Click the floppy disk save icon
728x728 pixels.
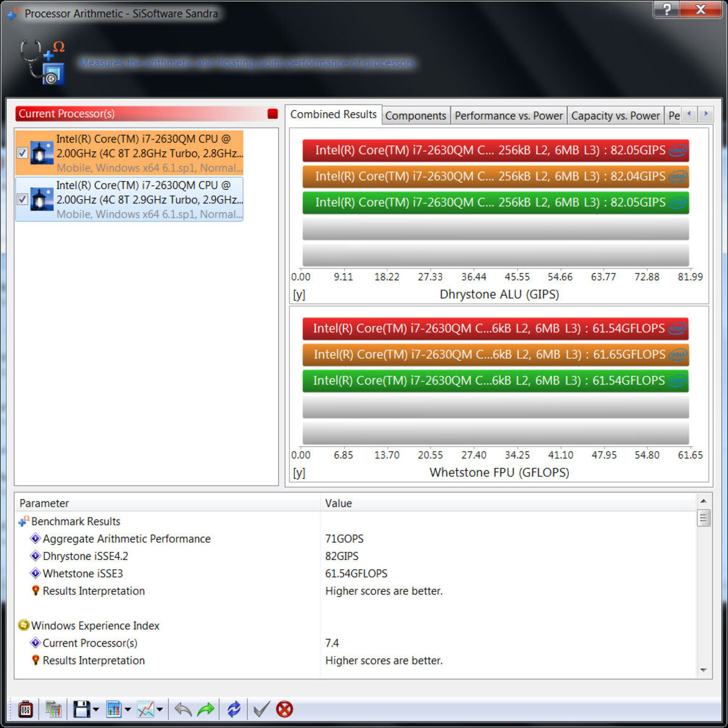pyautogui.click(x=82, y=709)
